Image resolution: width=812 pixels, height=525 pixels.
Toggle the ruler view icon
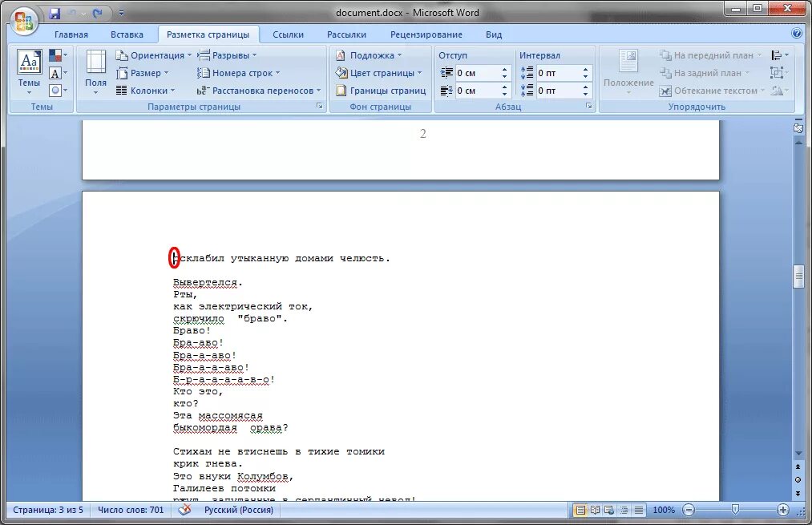[798, 127]
